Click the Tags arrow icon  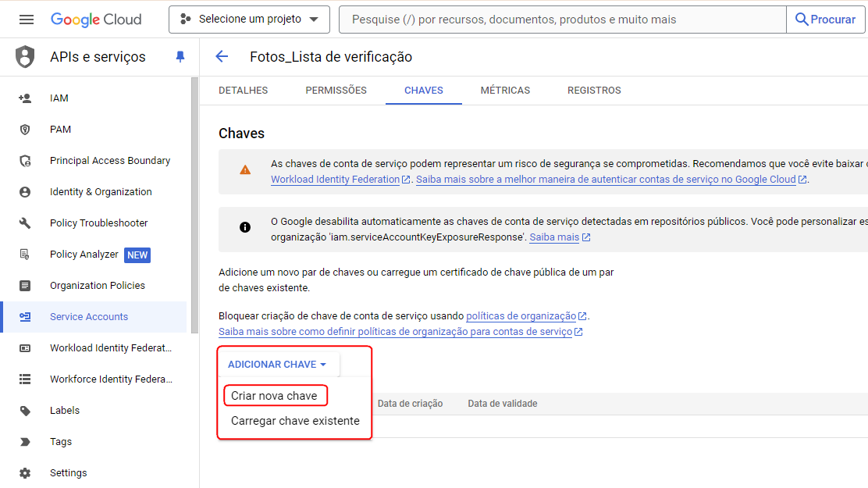click(x=25, y=441)
